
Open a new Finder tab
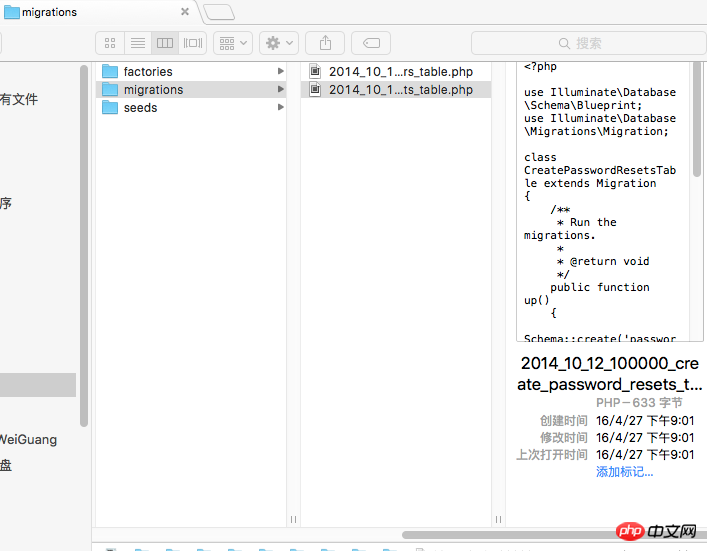(219, 12)
